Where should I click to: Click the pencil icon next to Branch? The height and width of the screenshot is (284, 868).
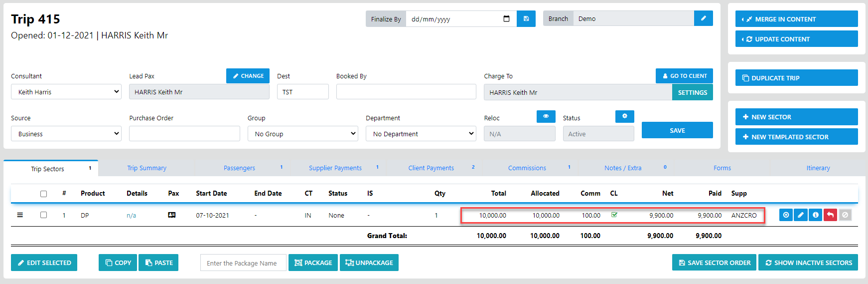(x=704, y=18)
